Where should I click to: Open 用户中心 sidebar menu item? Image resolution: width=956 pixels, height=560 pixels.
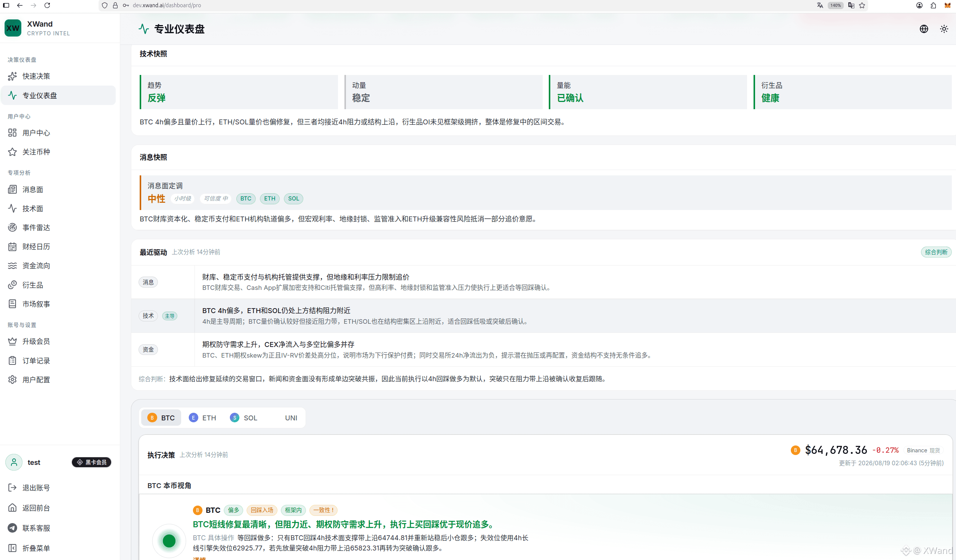click(x=59, y=133)
